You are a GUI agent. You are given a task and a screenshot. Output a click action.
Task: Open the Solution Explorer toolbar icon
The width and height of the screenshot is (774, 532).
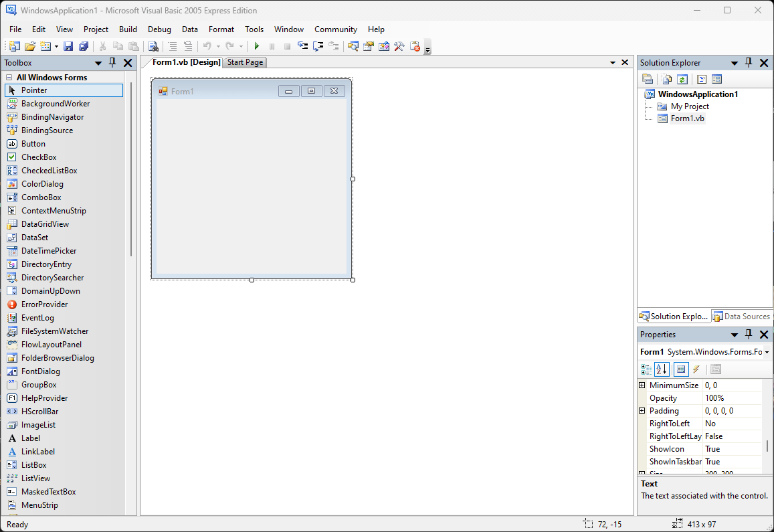[353, 46]
